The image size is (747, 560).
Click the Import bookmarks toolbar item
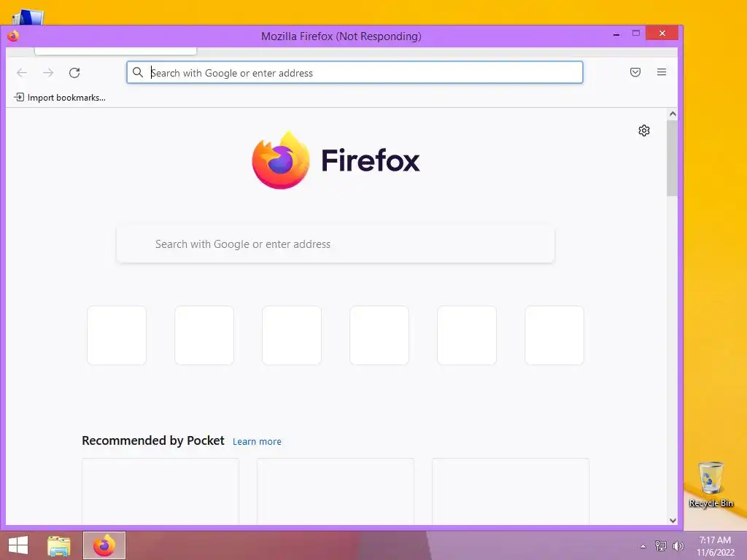click(x=60, y=98)
